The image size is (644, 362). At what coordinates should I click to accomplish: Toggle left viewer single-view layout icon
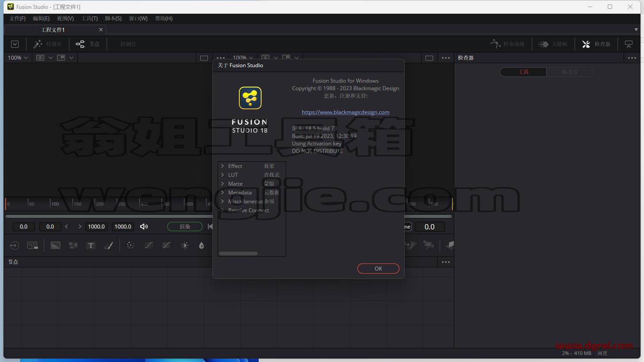[204, 58]
